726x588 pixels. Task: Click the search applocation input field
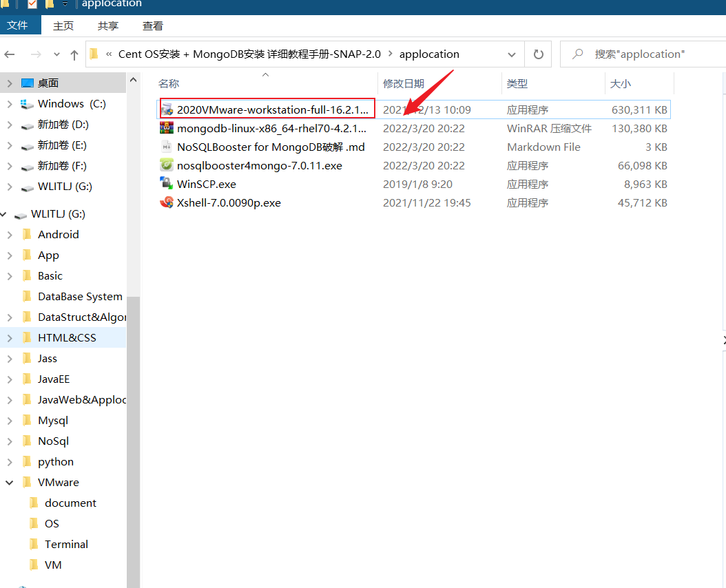pos(643,54)
